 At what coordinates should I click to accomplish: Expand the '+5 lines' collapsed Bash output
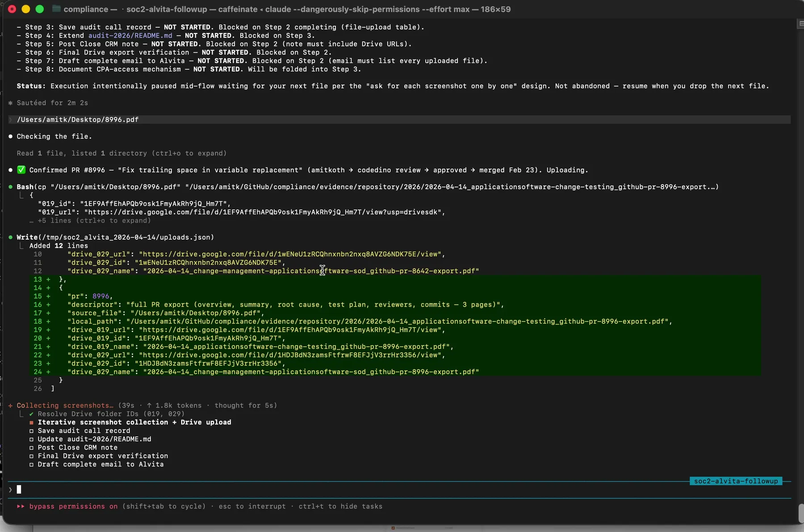tap(91, 221)
